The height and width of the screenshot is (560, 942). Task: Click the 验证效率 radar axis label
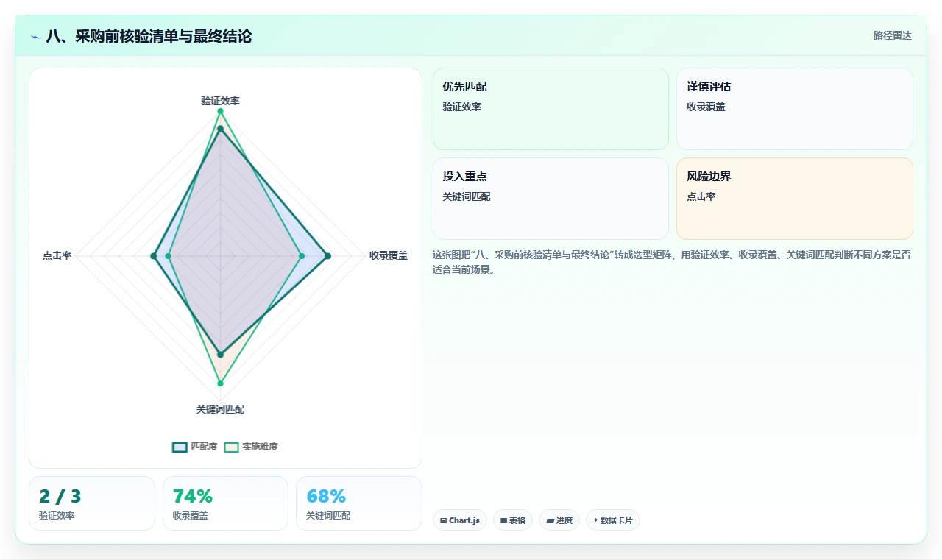coord(220,101)
